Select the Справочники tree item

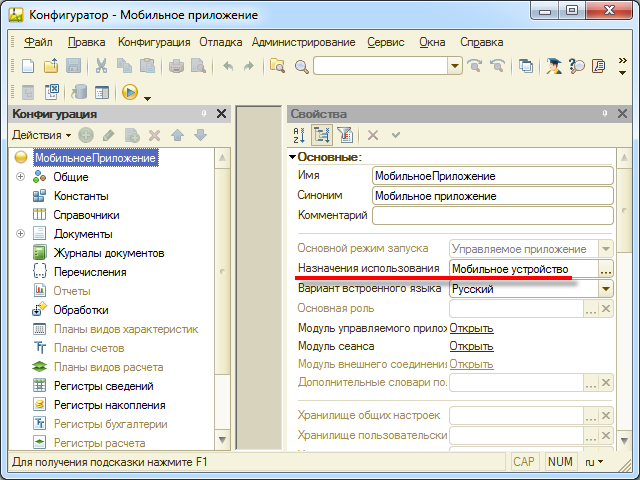coord(86,215)
